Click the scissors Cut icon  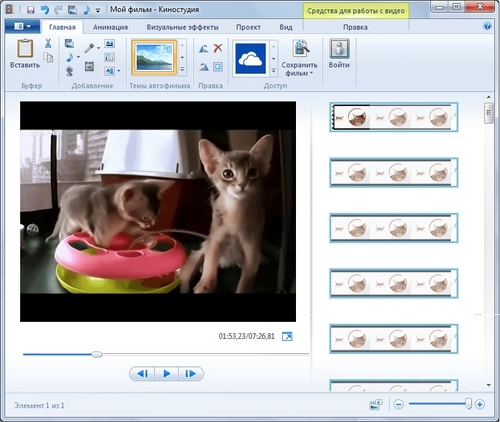pyautogui.click(x=48, y=43)
